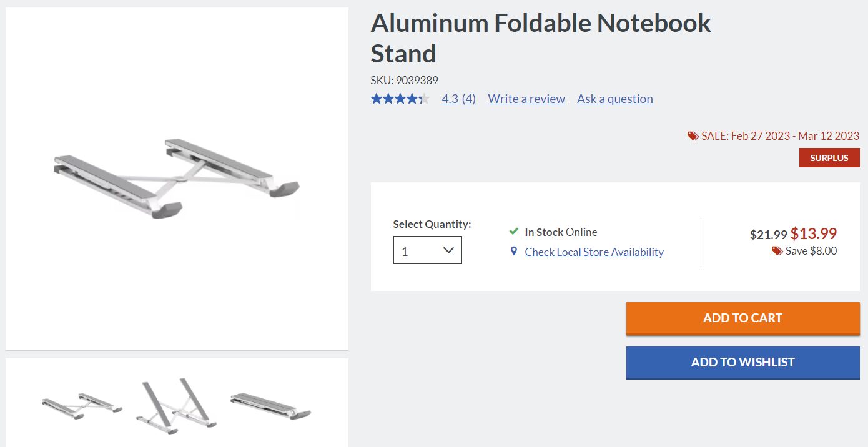Open Check Local Store Availability
868x447 pixels.
(594, 252)
